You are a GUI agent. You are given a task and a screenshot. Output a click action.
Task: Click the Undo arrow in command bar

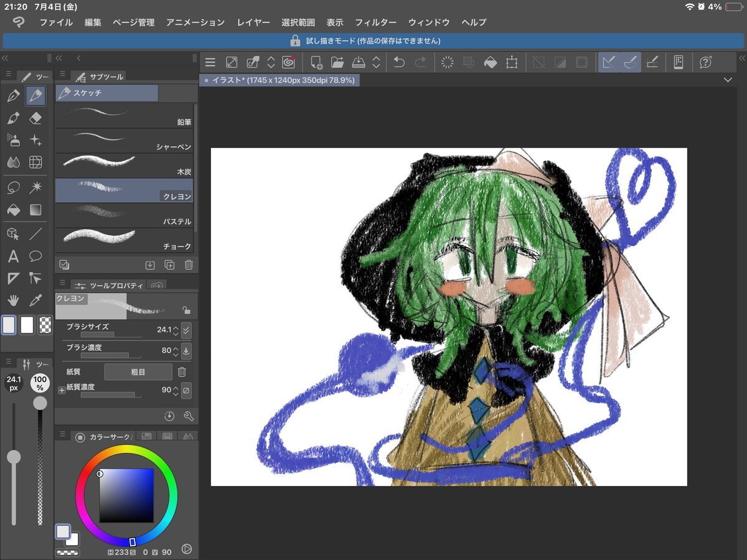click(399, 62)
